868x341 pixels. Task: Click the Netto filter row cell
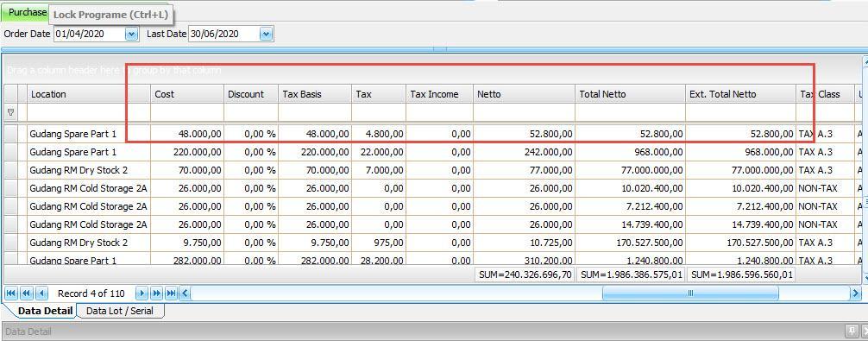click(524, 113)
